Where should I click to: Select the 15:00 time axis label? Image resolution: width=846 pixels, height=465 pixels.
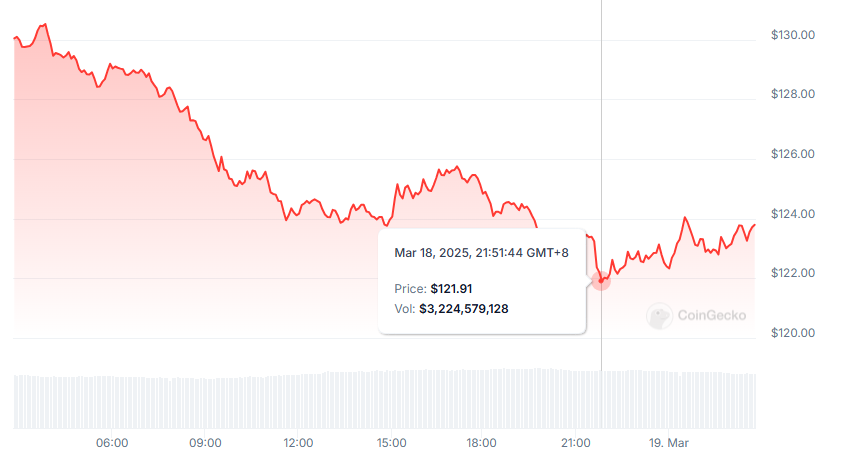[391, 443]
